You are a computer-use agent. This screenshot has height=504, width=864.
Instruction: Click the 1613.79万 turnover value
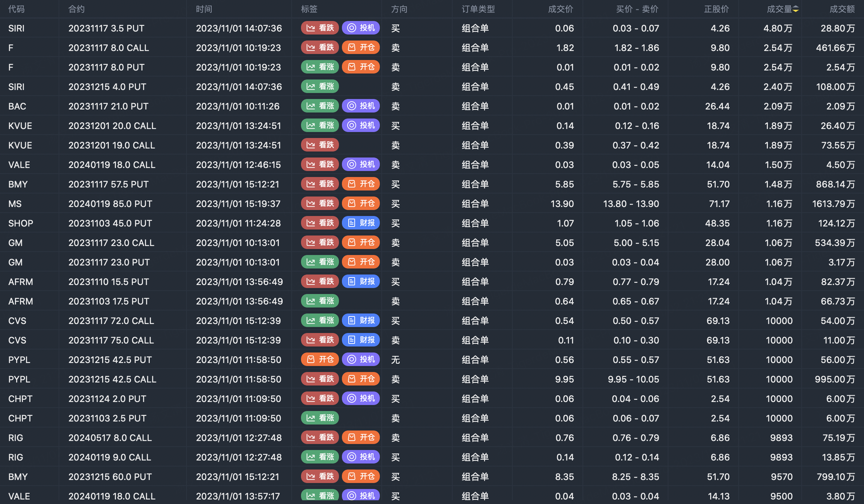(x=834, y=204)
